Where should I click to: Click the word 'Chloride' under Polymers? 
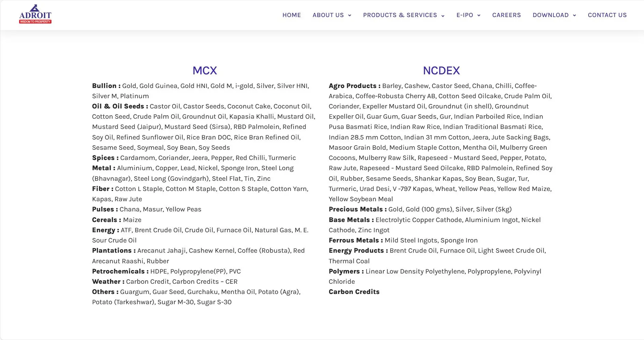[342, 282]
